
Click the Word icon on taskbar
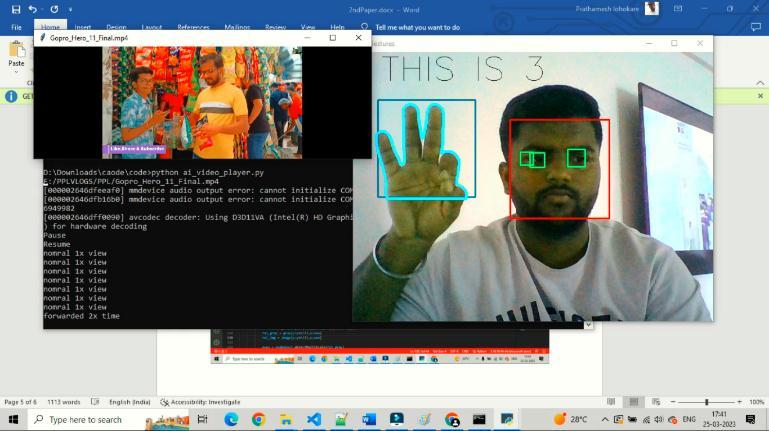369,419
